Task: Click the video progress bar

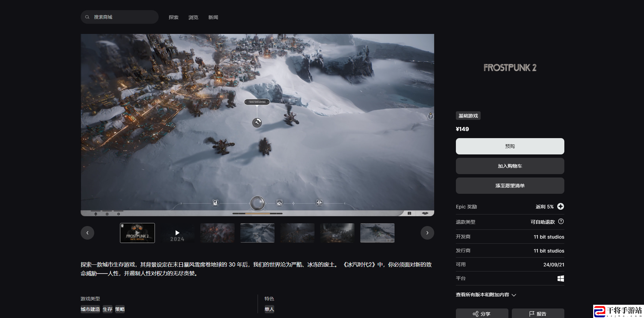Action: point(257,213)
